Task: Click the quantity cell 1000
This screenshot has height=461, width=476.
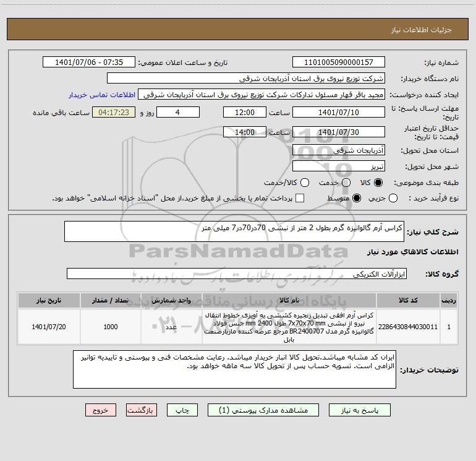Action: click(x=110, y=327)
